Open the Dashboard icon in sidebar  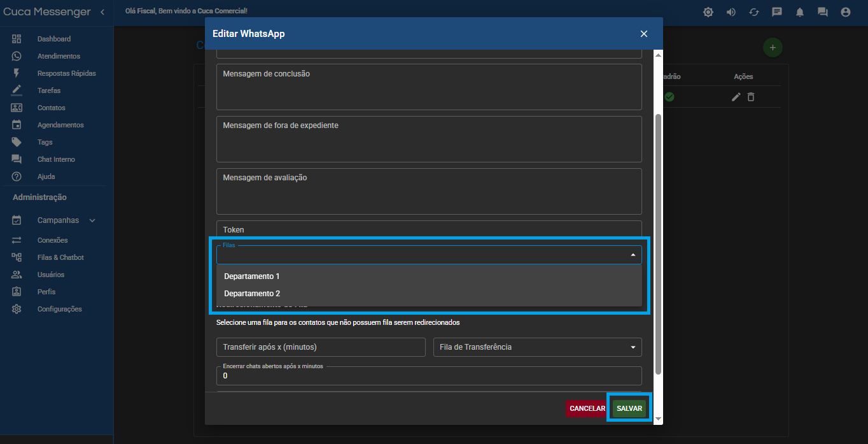click(17, 39)
